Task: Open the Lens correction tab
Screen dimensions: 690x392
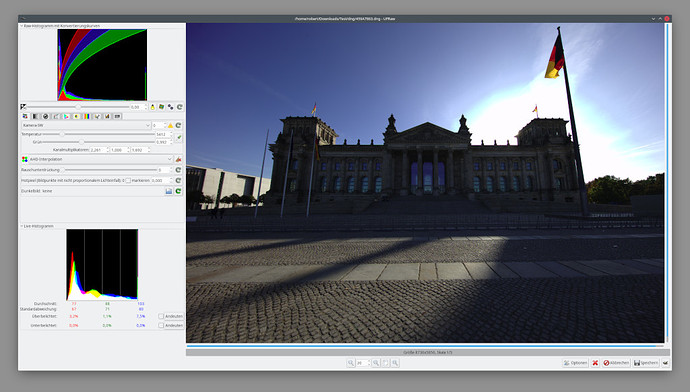Action: coord(45,116)
